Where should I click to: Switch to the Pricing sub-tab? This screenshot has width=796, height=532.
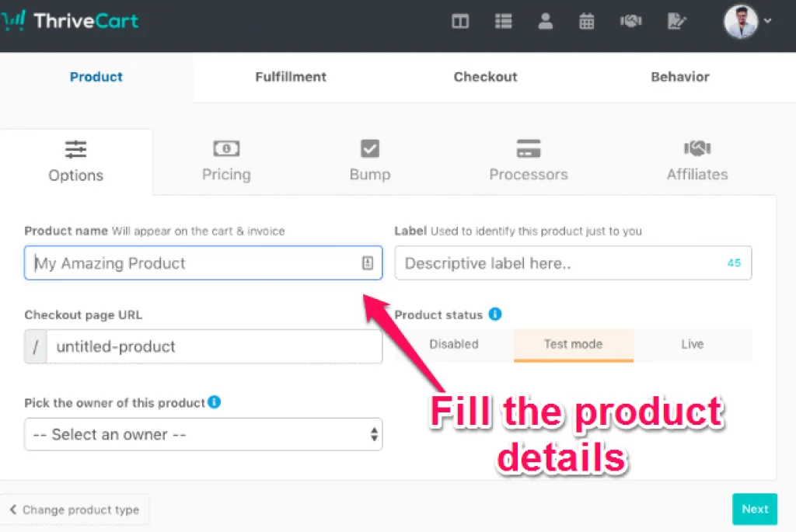click(x=226, y=161)
